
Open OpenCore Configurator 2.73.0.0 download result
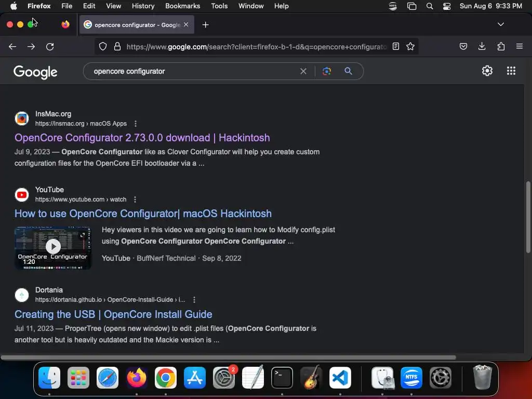coord(142,138)
